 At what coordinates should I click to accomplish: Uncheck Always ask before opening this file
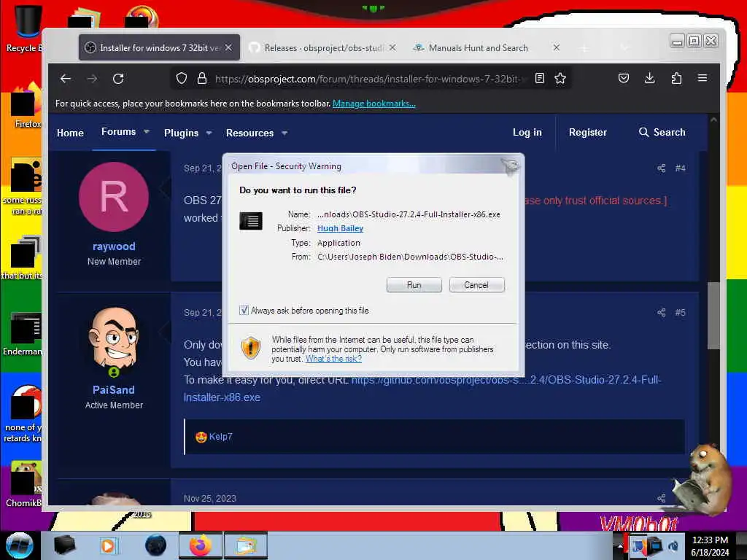coord(244,311)
